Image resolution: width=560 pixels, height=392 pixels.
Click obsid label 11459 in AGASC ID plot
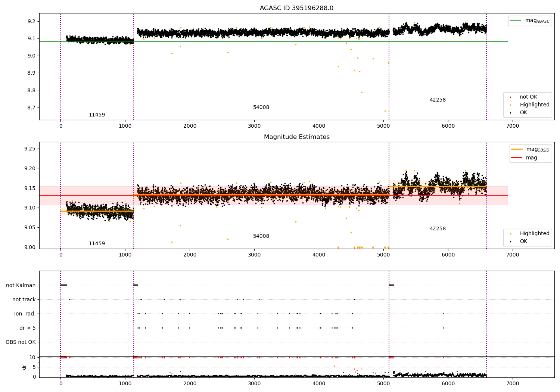97,115
